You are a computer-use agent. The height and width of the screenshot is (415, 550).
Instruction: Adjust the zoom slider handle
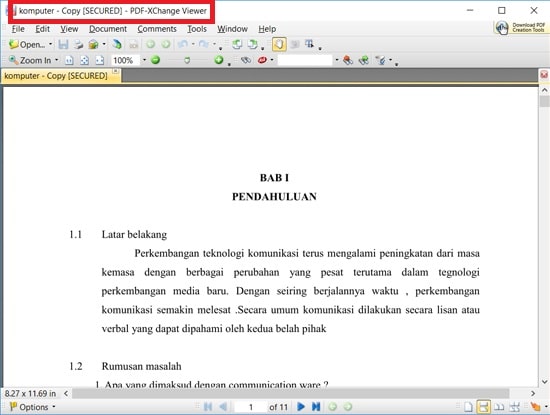187,60
